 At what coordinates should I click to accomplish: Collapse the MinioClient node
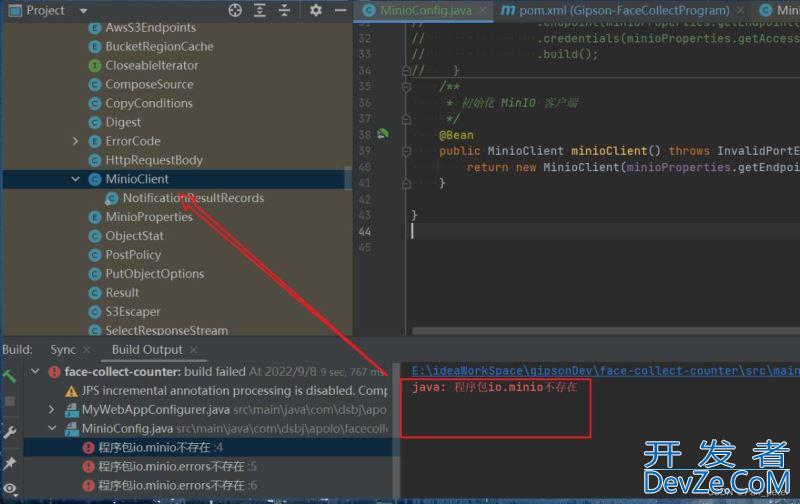pyautogui.click(x=76, y=179)
